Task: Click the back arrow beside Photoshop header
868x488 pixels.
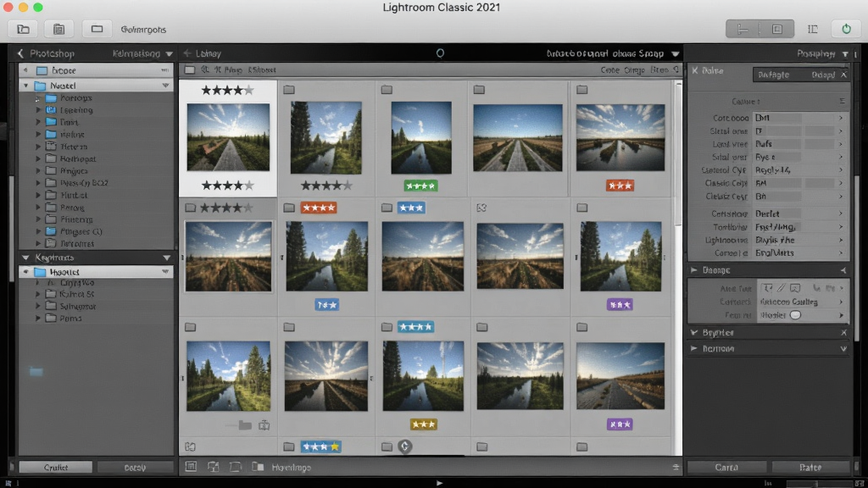Action: (x=20, y=53)
